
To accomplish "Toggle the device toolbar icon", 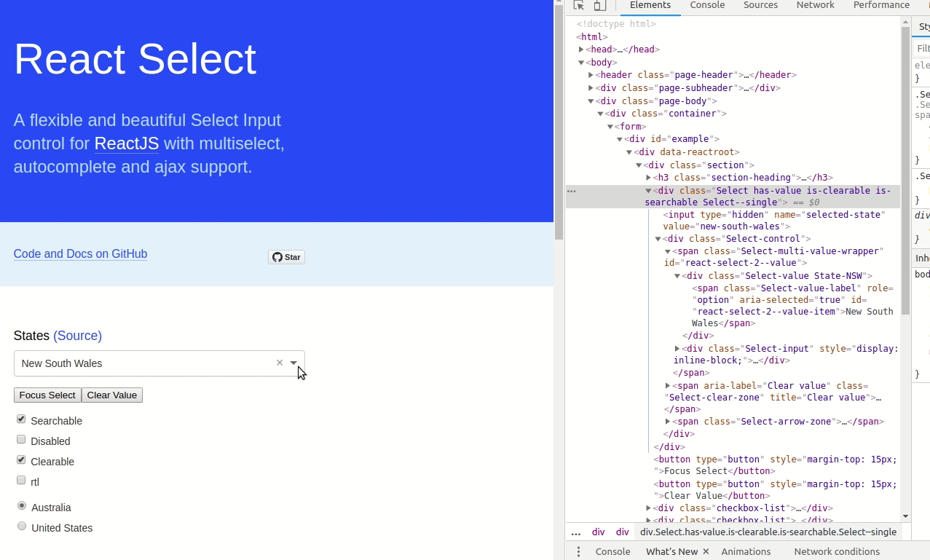I will (599, 5).
